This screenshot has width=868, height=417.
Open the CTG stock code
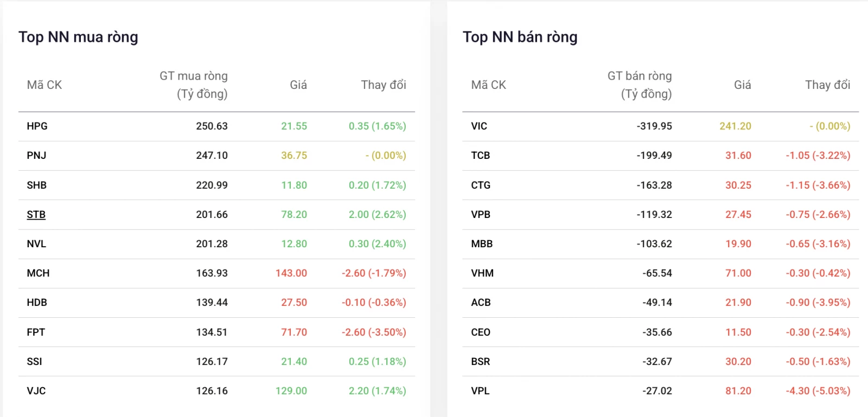click(x=481, y=185)
